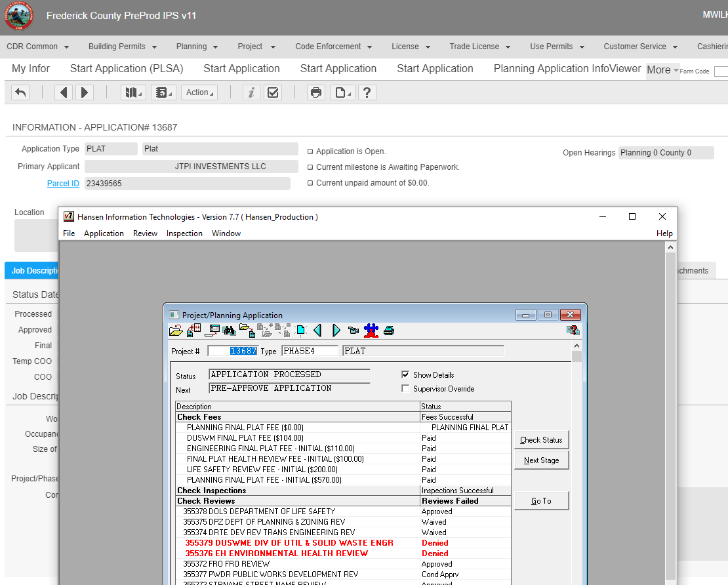728x585 pixels.
Task: Open the Use Permits dropdown menu
Action: tap(557, 47)
